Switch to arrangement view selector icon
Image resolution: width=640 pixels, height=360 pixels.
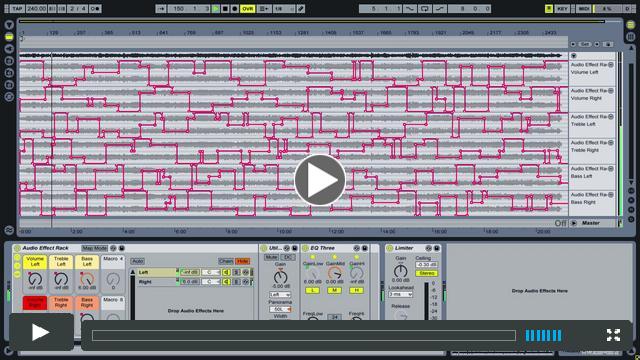click(x=631, y=25)
